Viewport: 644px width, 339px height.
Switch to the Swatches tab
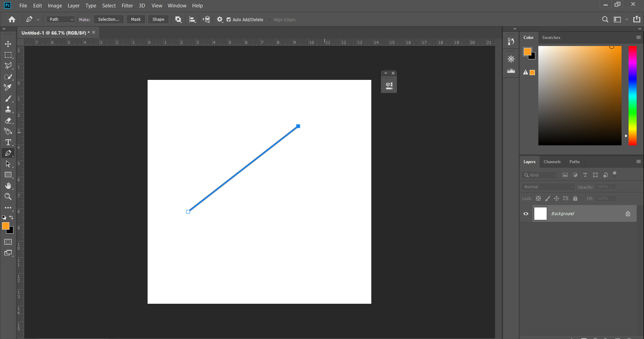pos(551,38)
